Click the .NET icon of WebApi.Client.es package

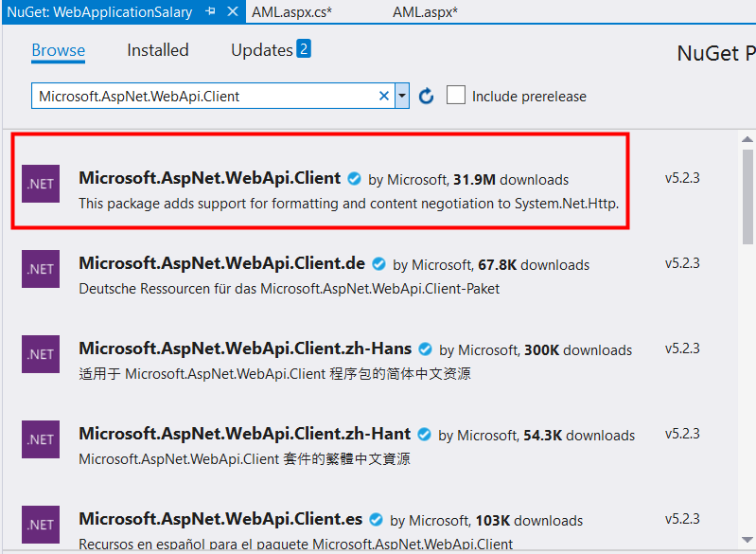point(41,524)
